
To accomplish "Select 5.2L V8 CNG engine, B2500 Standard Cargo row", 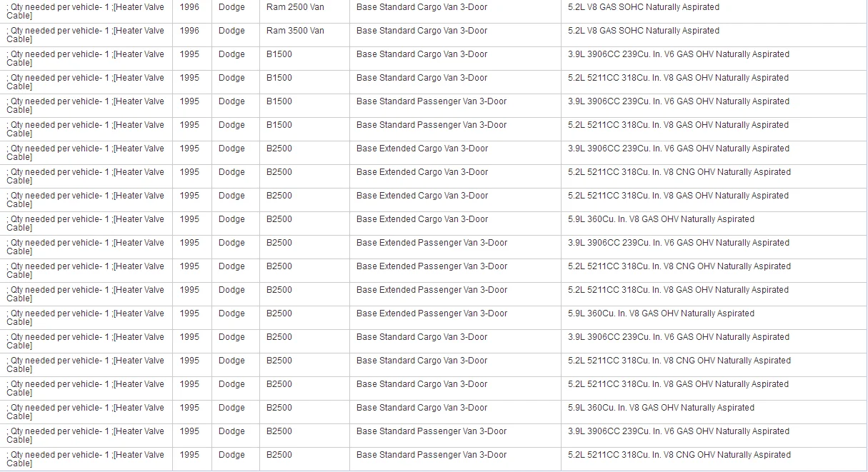I will 679,361.
